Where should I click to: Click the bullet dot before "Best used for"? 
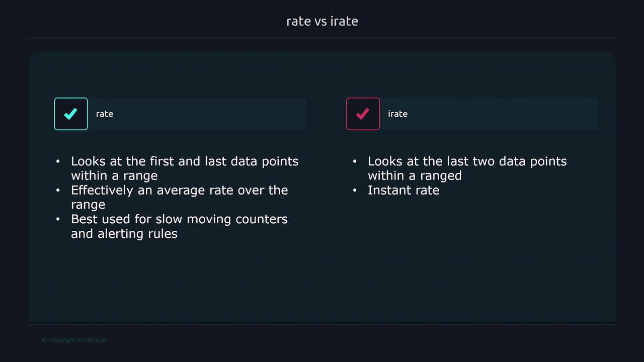(58, 219)
